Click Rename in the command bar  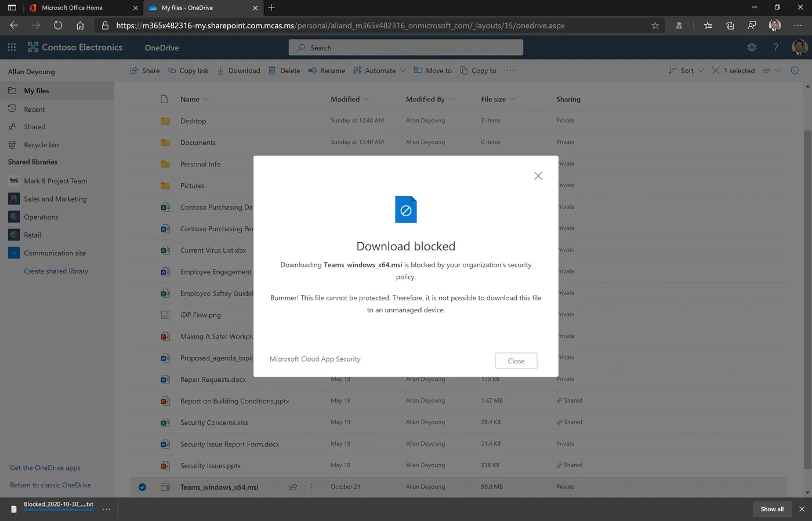[327, 71]
